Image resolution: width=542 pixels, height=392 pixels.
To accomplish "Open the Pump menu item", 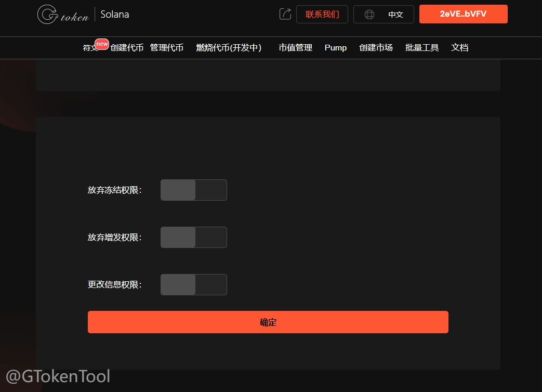I will (336, 48).
